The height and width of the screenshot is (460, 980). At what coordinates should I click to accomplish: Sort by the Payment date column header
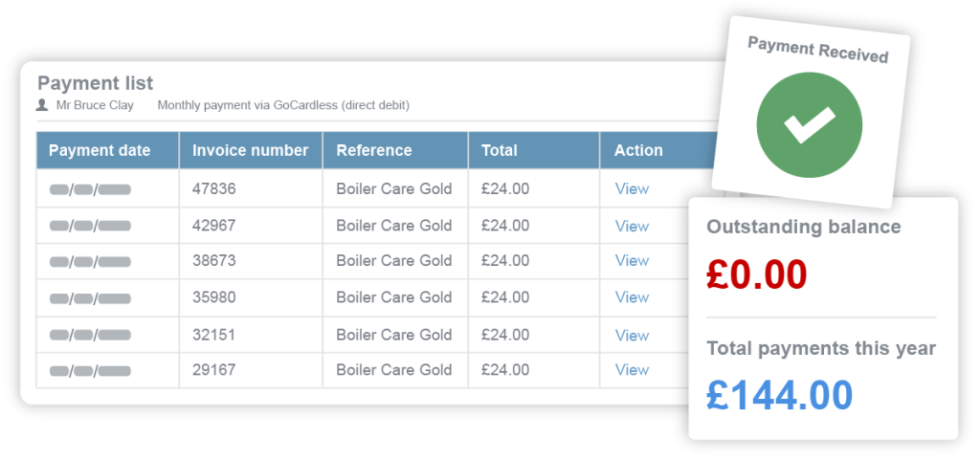100,150
